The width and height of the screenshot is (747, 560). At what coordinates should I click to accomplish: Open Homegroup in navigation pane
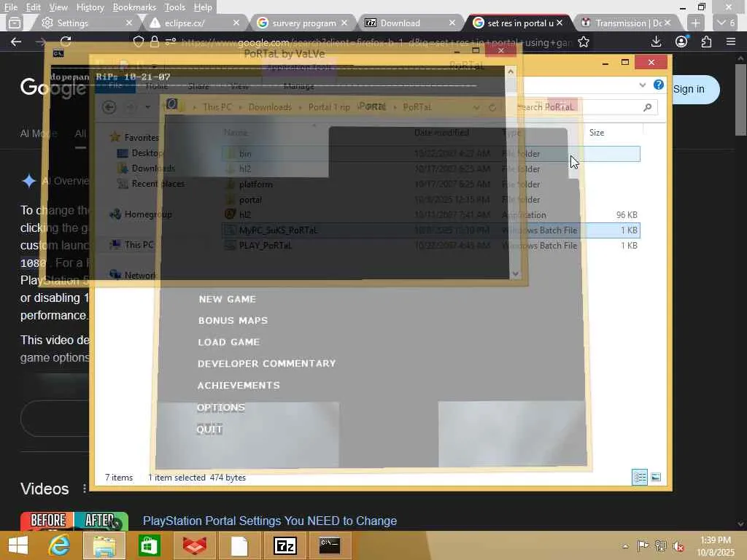click(147, 214)
